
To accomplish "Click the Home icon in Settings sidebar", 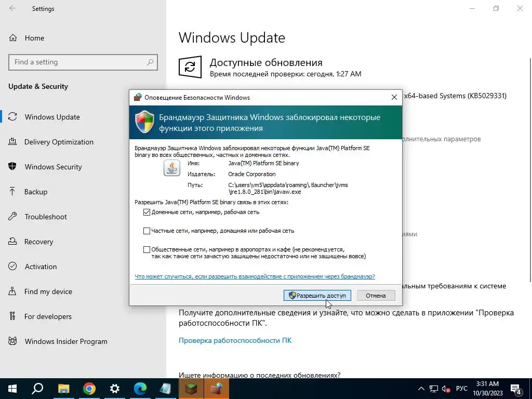I will (x=13, y=38).
